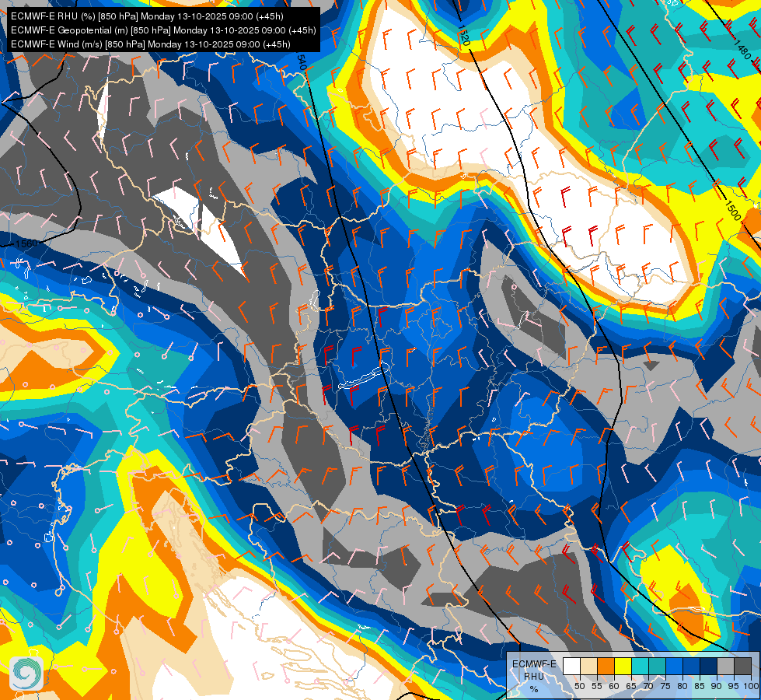Click the 540 contour label near header
The image size is (761, 700).
[x=302, y=62]
